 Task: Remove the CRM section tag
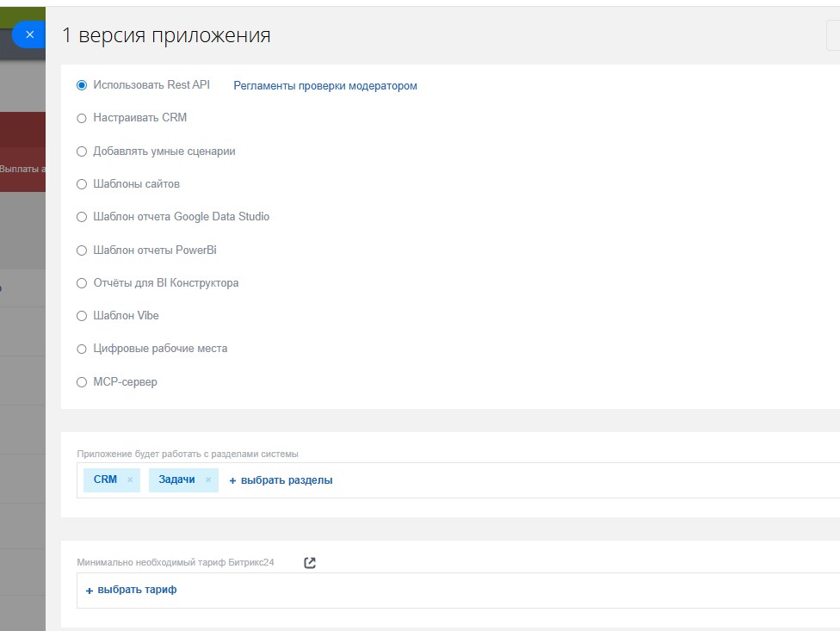130,480
